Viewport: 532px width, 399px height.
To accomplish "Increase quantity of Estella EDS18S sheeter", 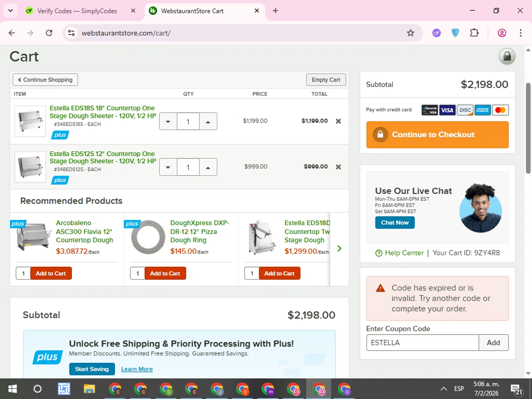I will pyautogui.click(x=208, y=122).
